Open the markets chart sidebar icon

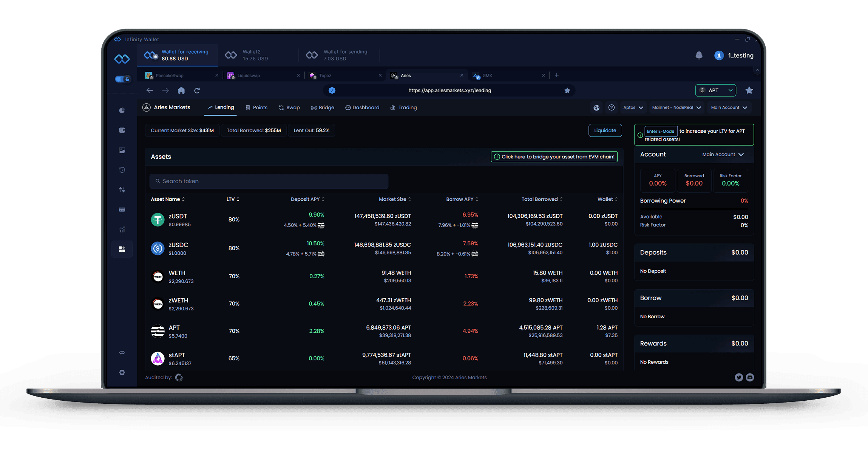tap(122, 229)
